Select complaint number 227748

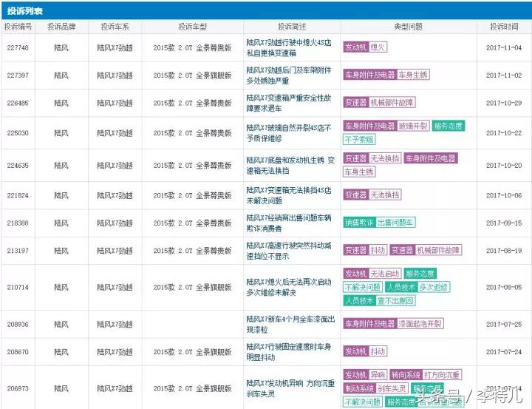18,48
